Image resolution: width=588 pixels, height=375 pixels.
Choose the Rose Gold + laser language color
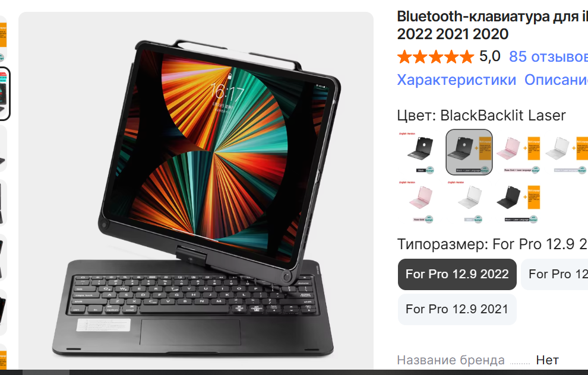pyautogui.click(x=519, y=152)
